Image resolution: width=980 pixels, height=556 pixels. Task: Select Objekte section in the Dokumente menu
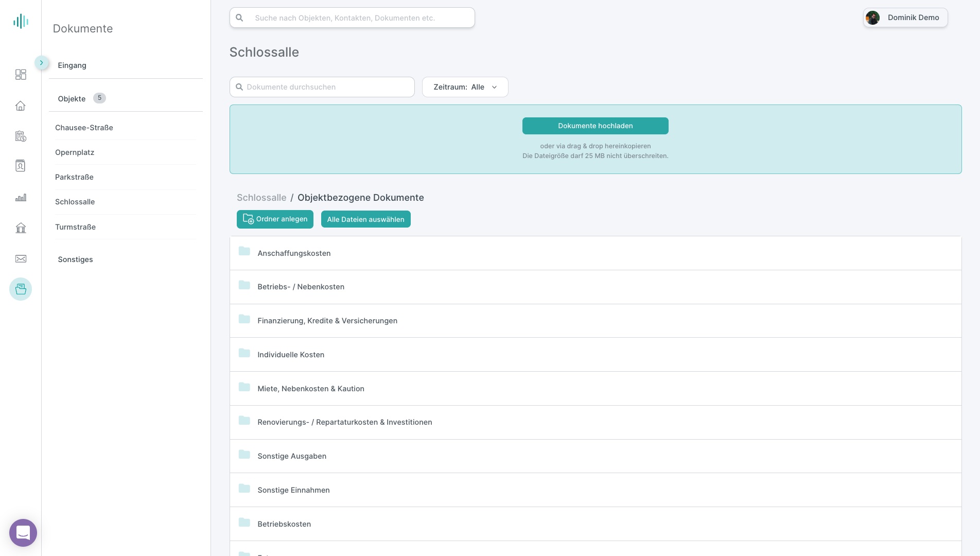72,99
